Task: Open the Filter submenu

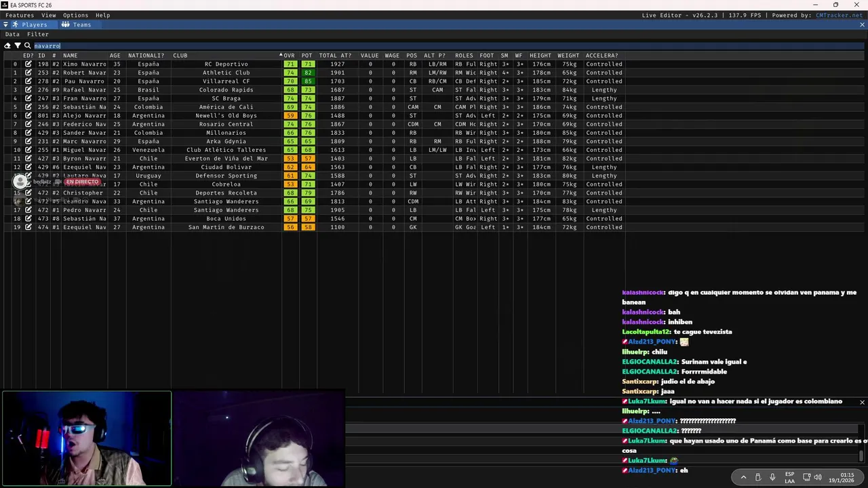Action: tap(38, 34)
